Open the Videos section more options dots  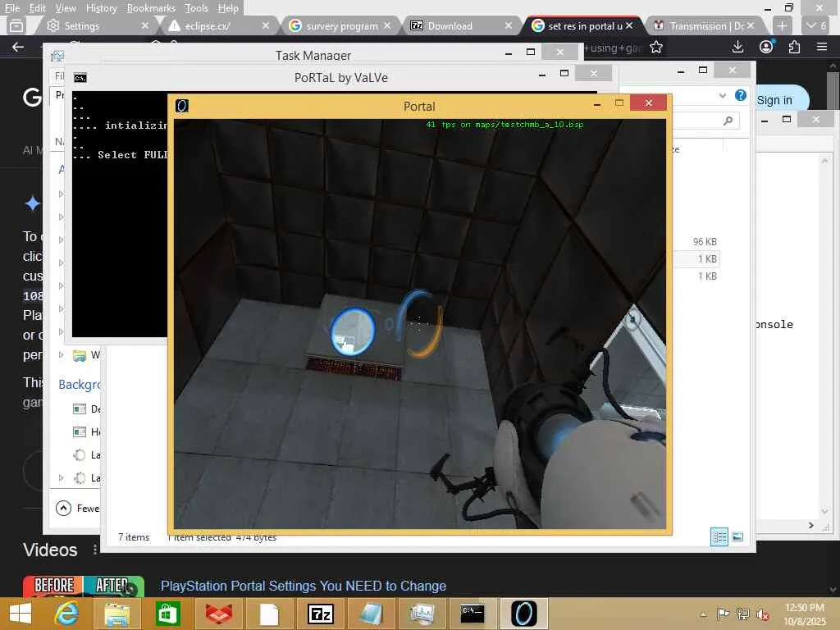95,550
